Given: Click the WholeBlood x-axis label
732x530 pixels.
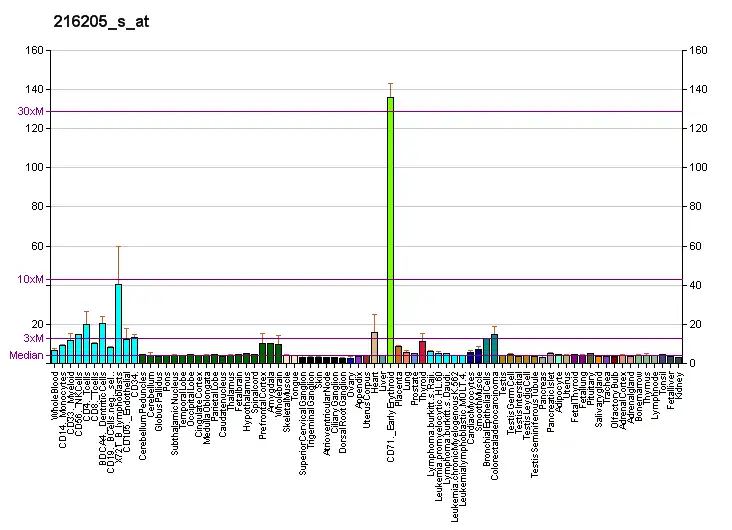Looking at the screenshot, I should 54,394.
